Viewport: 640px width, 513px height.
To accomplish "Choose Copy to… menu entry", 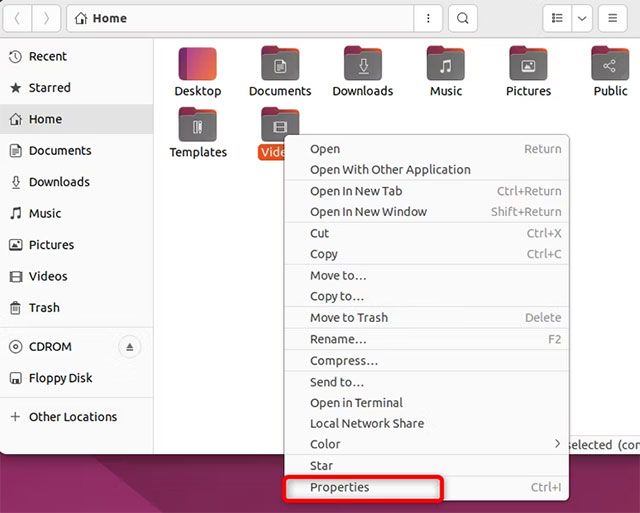I will click(427, 296).
